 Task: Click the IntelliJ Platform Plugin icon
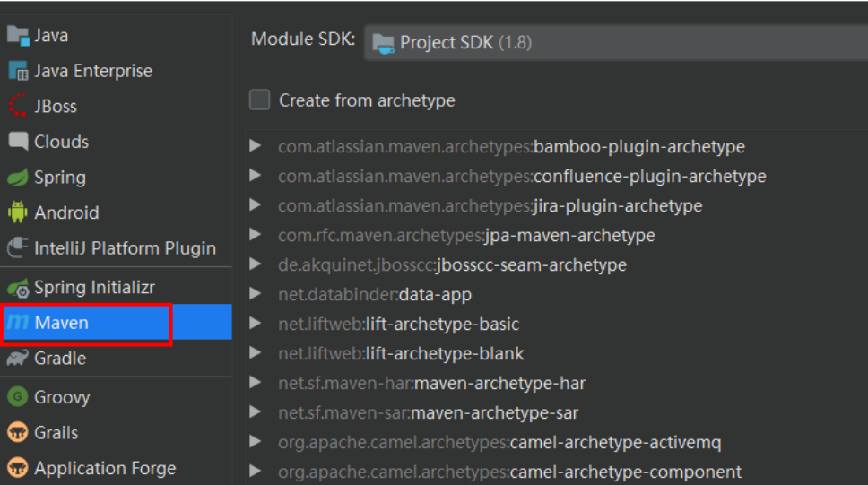pos(18,248)
